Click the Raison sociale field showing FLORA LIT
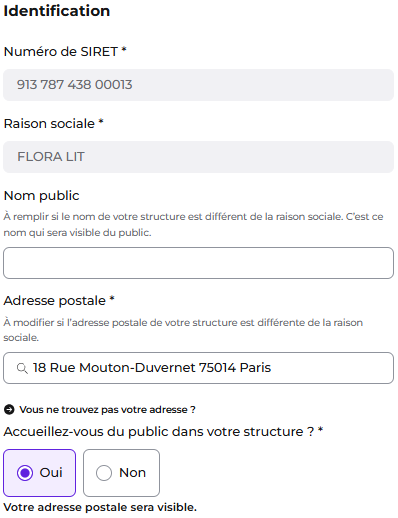Viewport: 398px width, 518px height. tap(198, 157)
